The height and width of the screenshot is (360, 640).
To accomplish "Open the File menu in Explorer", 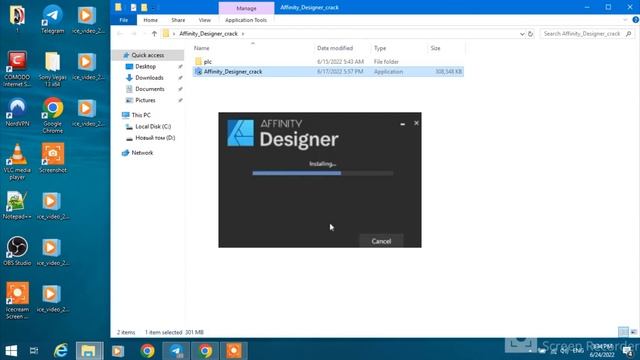I will click(124, 20).
